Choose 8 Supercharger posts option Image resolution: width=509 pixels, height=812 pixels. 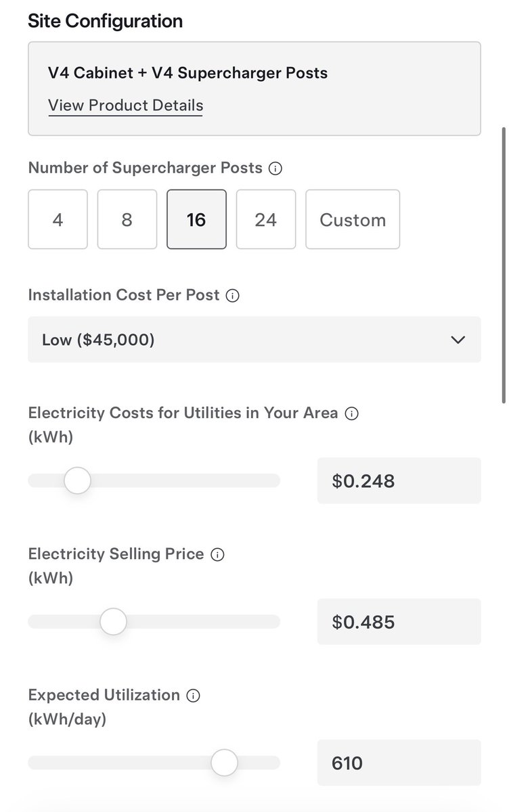[127, 219]
